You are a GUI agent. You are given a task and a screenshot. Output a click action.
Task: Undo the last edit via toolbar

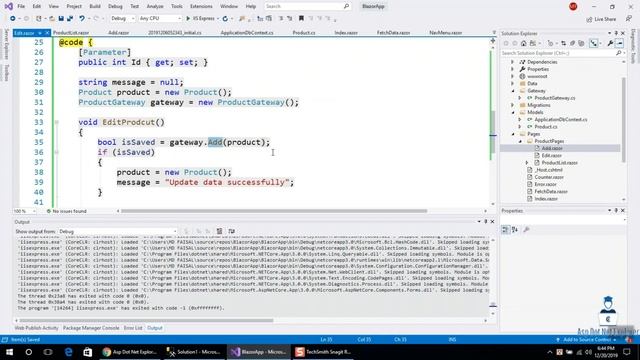point(82,18)
